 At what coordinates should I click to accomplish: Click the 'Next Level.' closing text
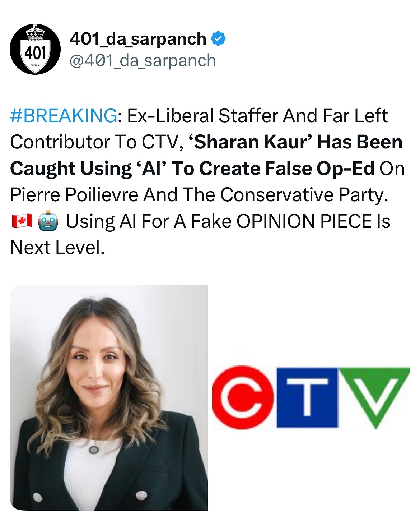tap(57, 248)
